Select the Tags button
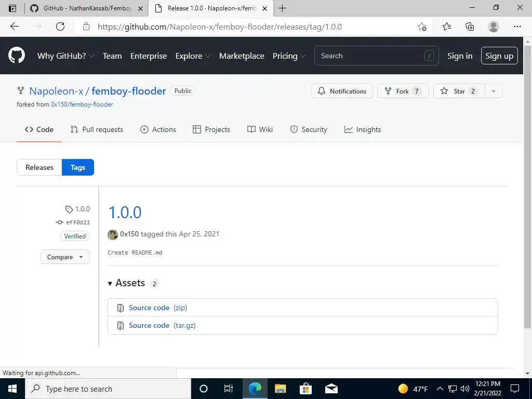This screenshot has height=399, width=532. point(78,167)
